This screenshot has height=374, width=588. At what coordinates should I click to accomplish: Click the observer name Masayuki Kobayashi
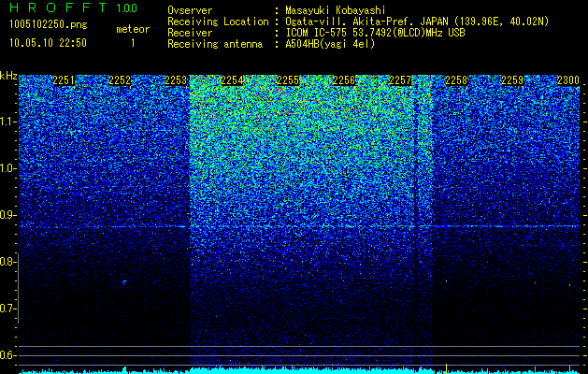tap(336, 10)
